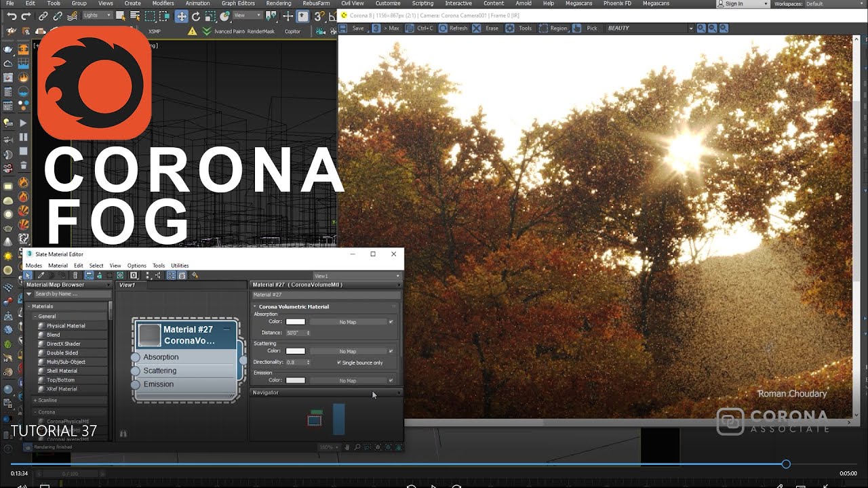Image resolution: width=868 pixels, height=488 pixels.
Task: Open the Lights selection filter dropdown
Action: tap(98, 16)
